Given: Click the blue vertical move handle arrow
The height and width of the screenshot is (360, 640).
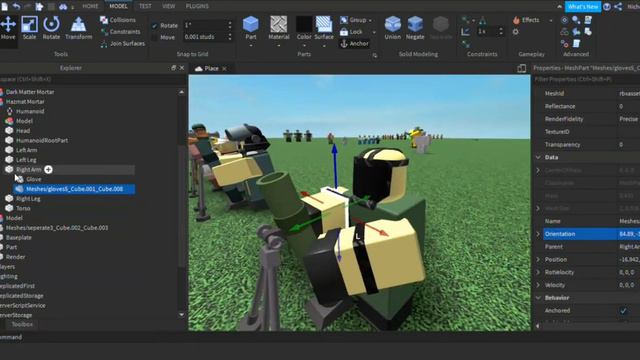Looking at the screenshot, I should click(x=335, y=165).
